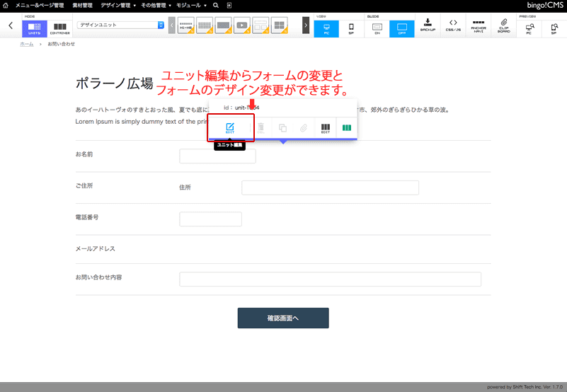The height and width of the screenshot is (392, 567).
Task: Click the お問い合わせ breadcrumb text
Action: 62,44
